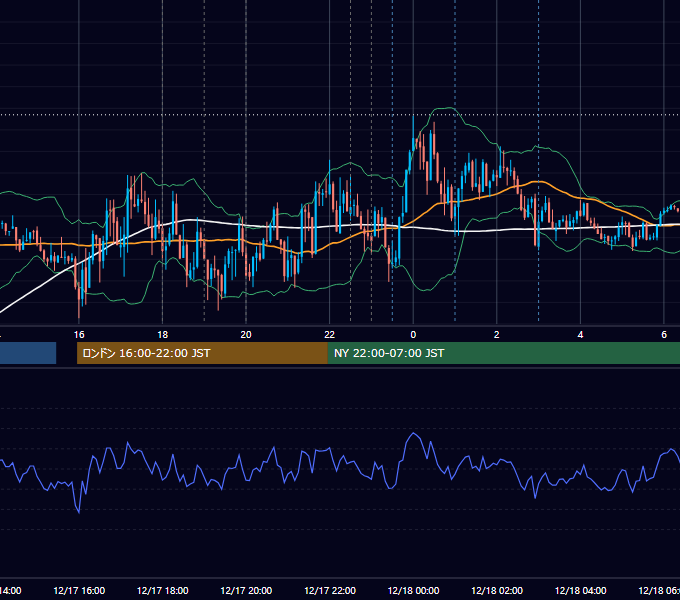This screenshot has width=680, height=600.
Task: Click the 12/17 18:00 time label
Action: tap(163, 590)
